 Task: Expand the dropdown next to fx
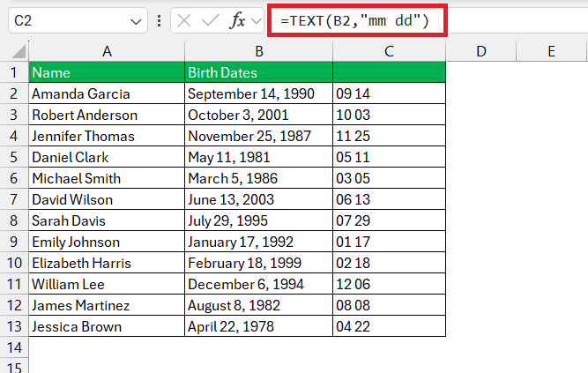(x=257, y=21)
